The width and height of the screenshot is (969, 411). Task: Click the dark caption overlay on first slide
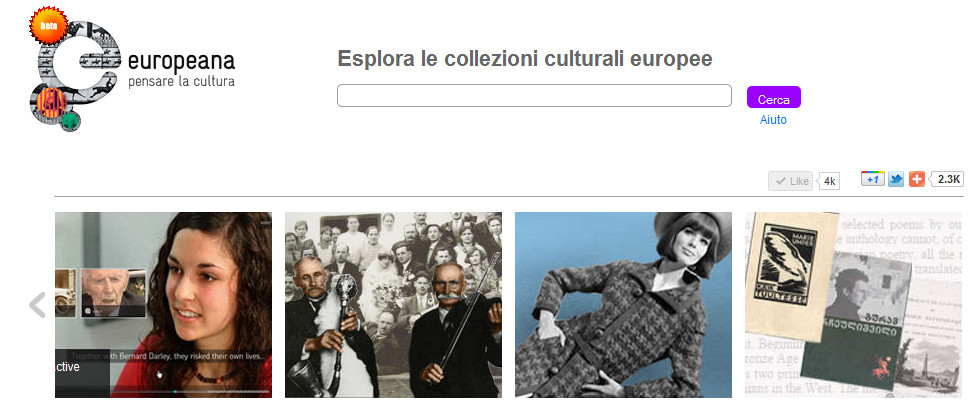(x=82, y=373)
